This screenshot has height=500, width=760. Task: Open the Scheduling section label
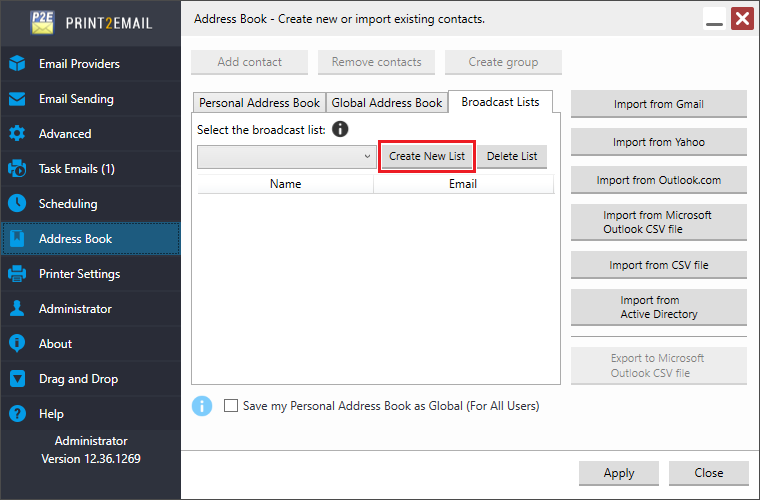click(x=68, y=203)
